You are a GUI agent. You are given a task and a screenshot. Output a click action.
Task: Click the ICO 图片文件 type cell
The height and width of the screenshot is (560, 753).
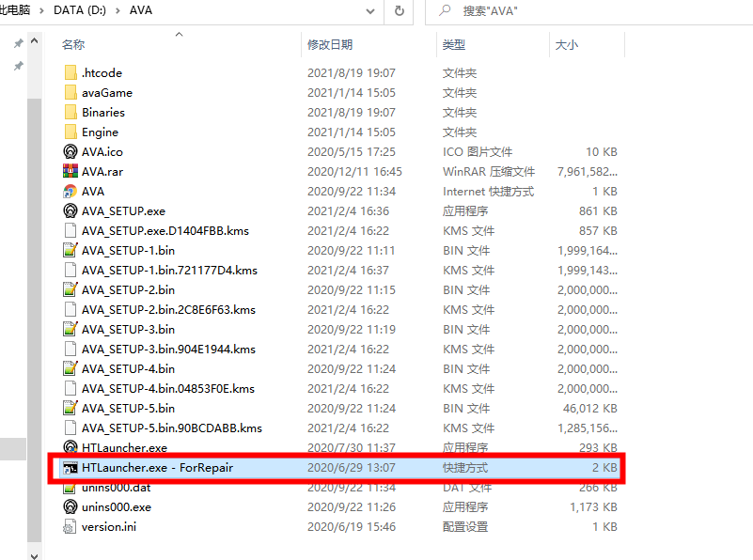(x=478, y=151)
